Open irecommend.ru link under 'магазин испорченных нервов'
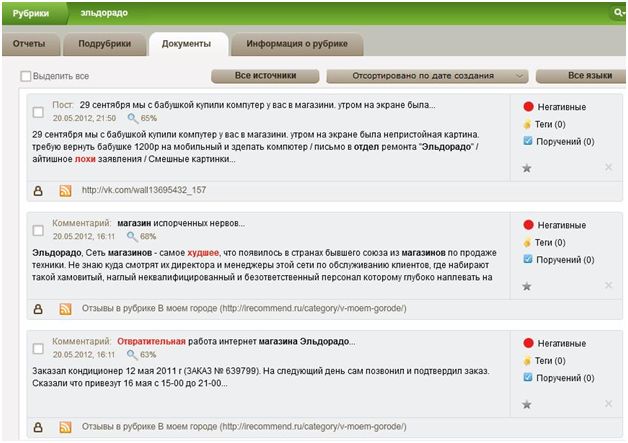Screen dimensions: 628x443 pos(244,308)
